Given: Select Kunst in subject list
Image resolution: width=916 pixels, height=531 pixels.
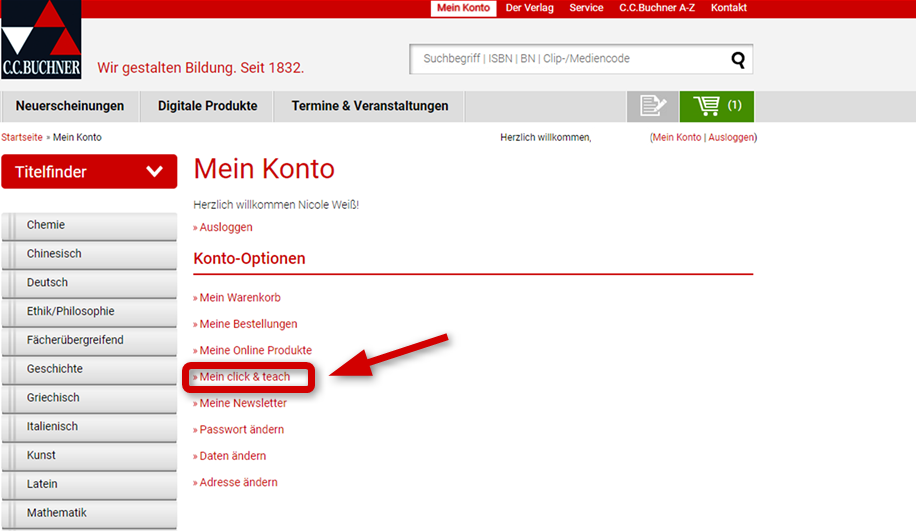Looking at the screenshot, I should (x=89, y=455).
